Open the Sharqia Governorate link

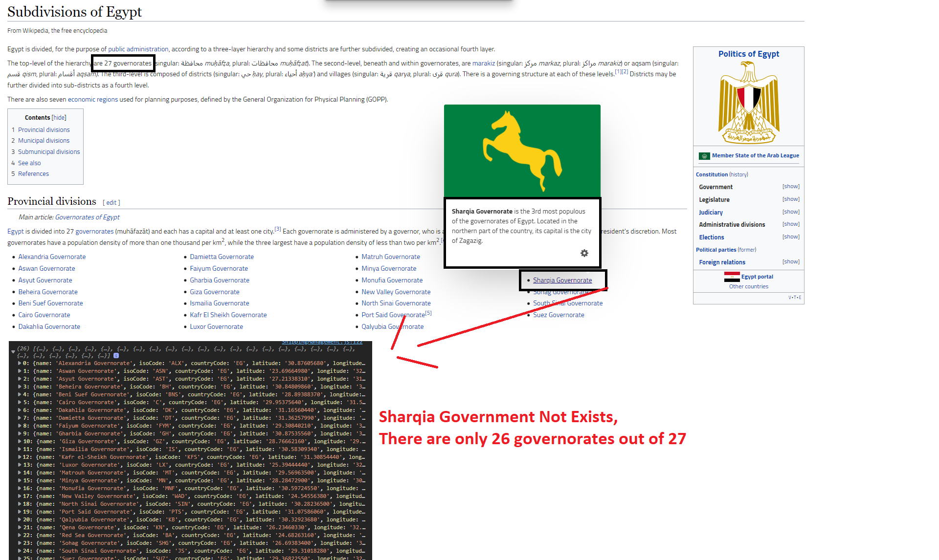click(x=562, y=280)
